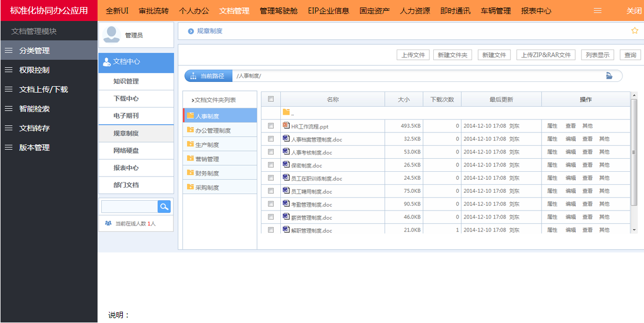Click the hamburger menu icon in top bar
This screenshot has width=644, height=323.
[598, 11]
